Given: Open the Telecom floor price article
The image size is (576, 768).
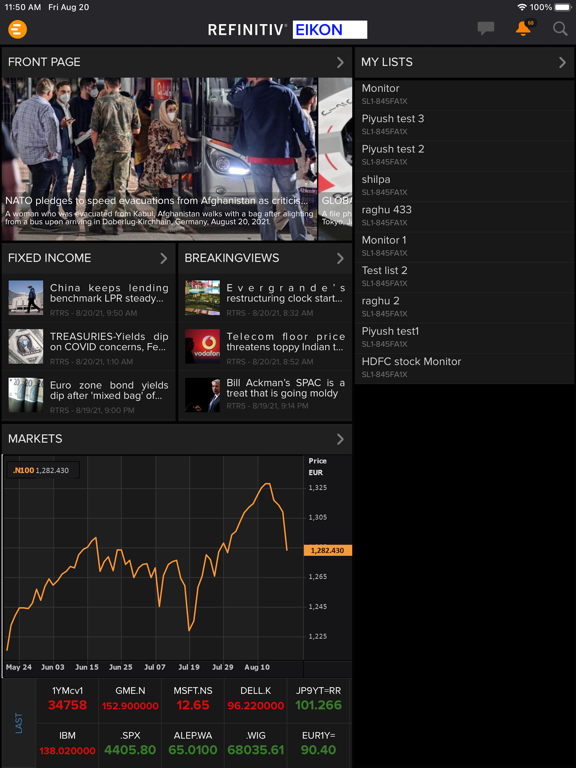Looking at the screenshot, I should [265, 347].
